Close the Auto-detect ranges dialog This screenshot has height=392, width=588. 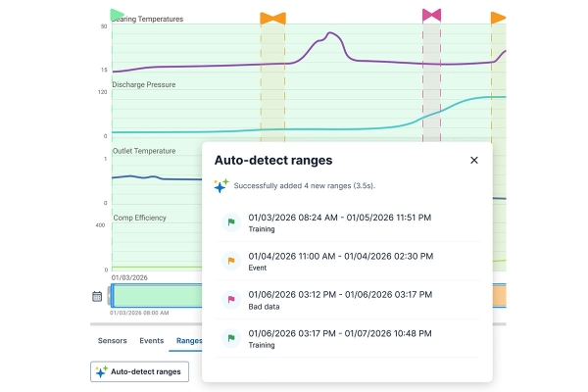[x=474, y=160]
